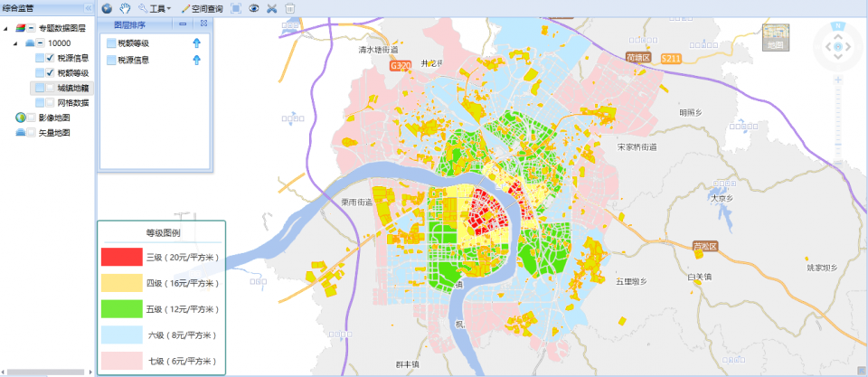Open the 工具 dropdown menu
The width and height of the screenshot is (868, 377).
(155, 8)
